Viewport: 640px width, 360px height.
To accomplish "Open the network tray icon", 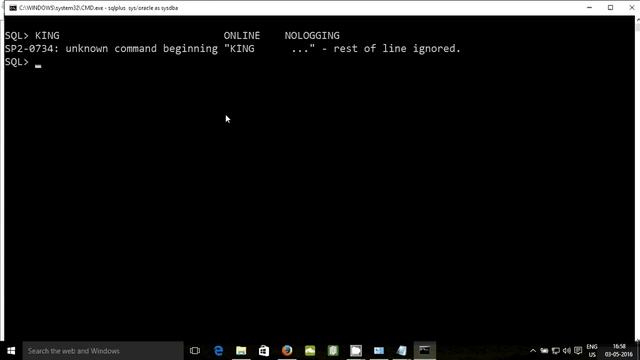I will click(x=556, y=351).
